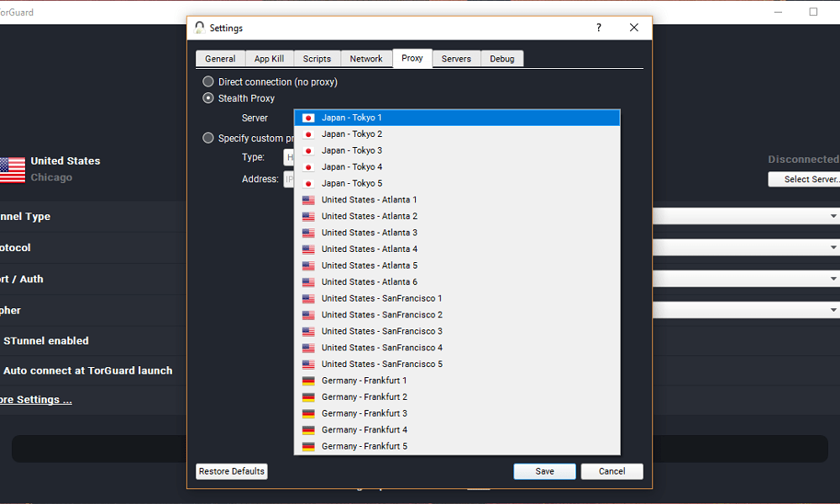Select United States - Atlanta 1 server
This screenshot has width=840, height=504.
click(x=457, y=200)
